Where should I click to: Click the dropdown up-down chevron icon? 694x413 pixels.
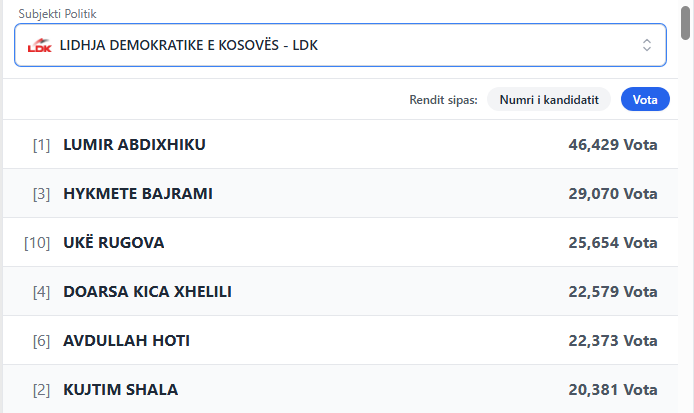tap(647, 45)
